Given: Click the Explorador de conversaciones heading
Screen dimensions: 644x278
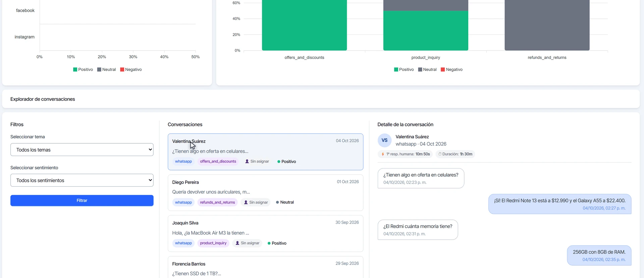Looking at the screenshot, I should (43, 99).
